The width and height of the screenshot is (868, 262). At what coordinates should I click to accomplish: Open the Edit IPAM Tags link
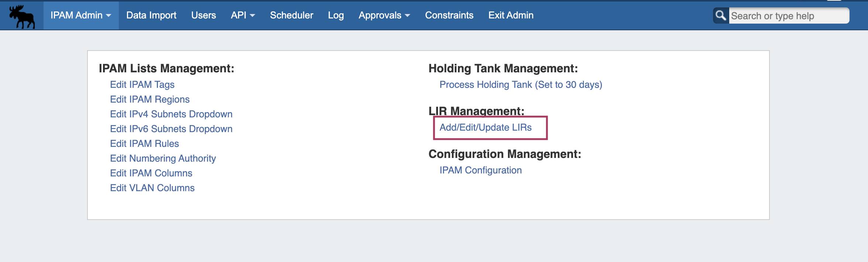click(x=142, y=85)
